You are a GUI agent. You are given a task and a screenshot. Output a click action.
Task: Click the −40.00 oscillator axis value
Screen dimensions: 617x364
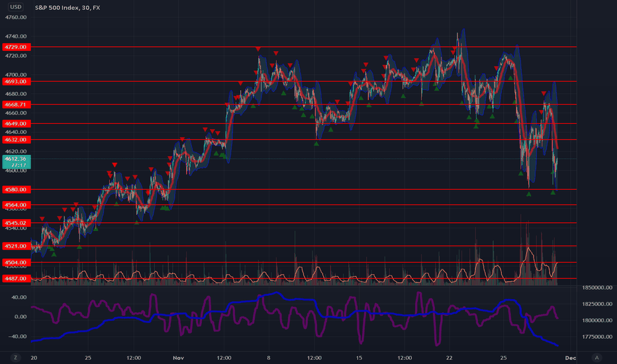[x=18, y=336]
